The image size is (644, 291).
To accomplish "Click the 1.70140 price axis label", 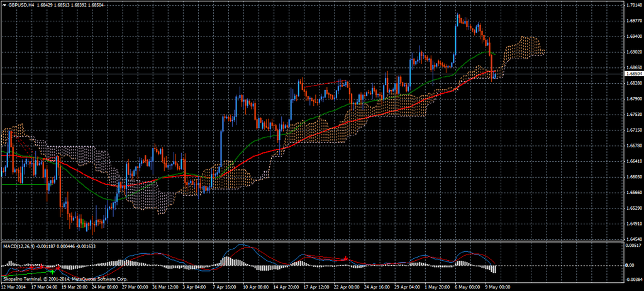I will point(633,6).
